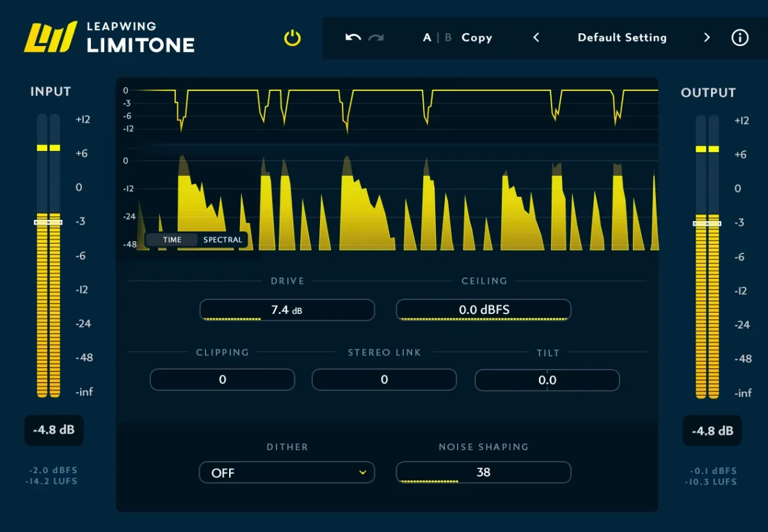Click the redo arrow icon
This screenshot has height=532, width=768.
click(x=376, y=38)
